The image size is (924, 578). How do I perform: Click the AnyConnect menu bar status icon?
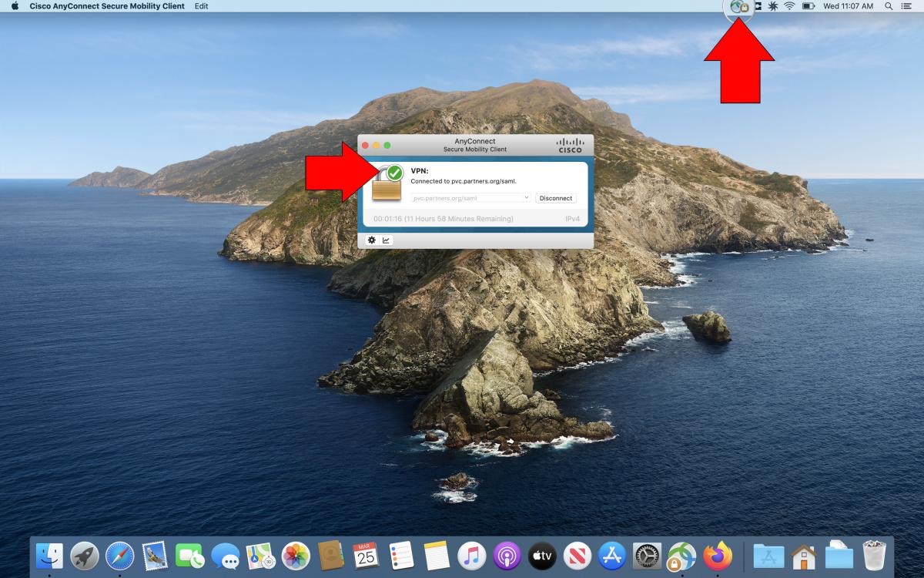point(740,6)
